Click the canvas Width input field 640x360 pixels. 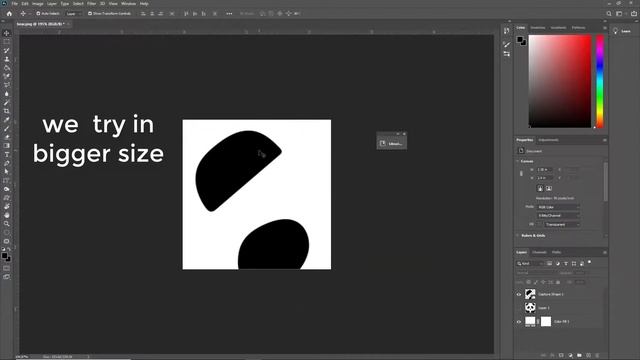pyautogui.click(x=544, y=169)
